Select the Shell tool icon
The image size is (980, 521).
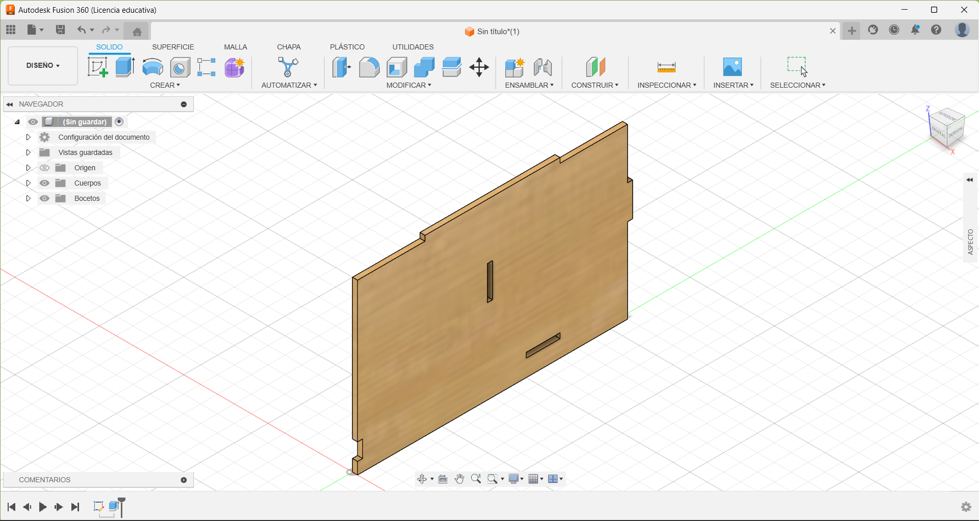397,67
